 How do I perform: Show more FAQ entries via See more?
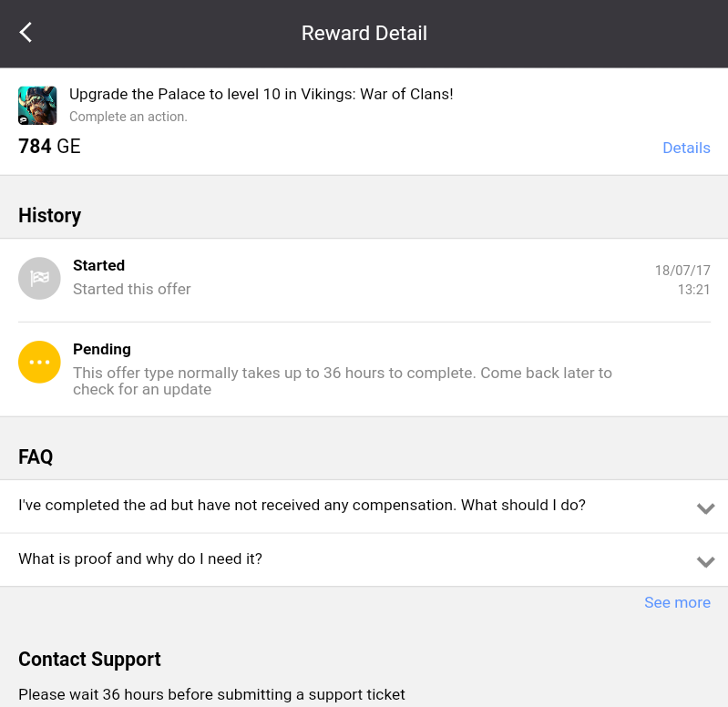pyautogui.click(x=677, y=602)
